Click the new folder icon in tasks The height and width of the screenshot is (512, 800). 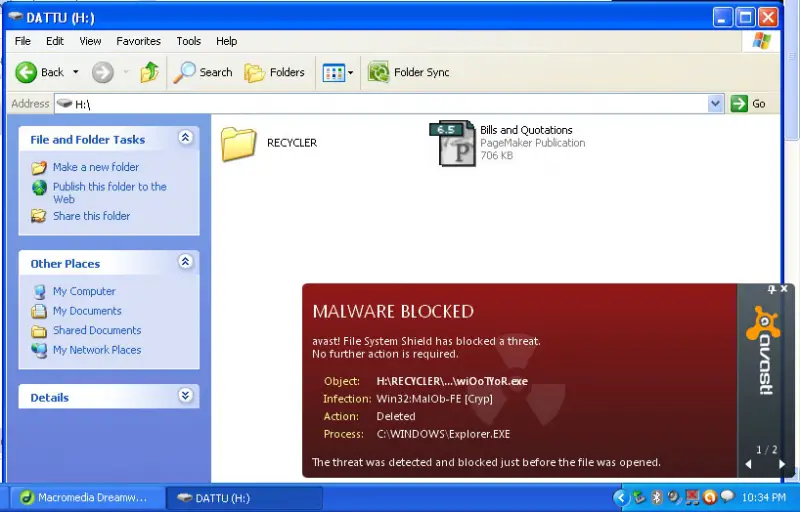pos(39,167)
